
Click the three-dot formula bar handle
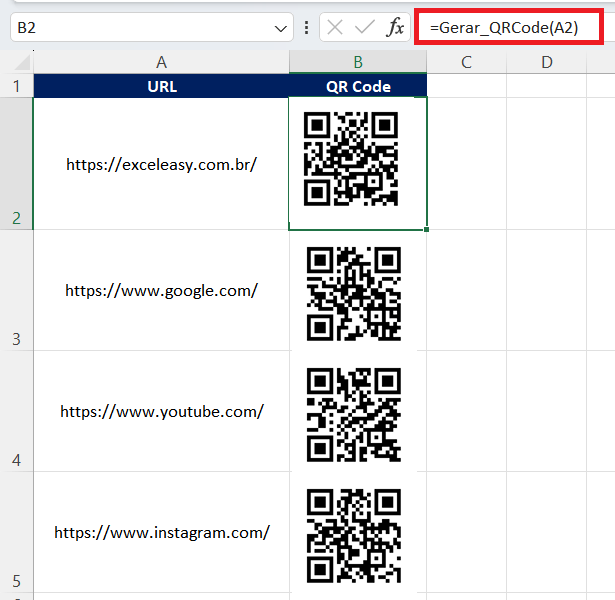(305, 28)
